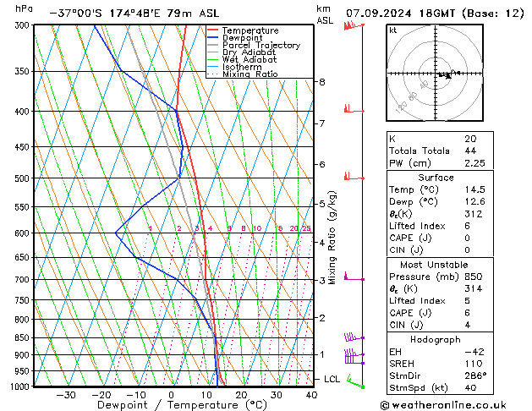The height and width of the screenshot is (411, 532).
Task: Click the 'km ASL' axis heading
Action: point(325,14)
